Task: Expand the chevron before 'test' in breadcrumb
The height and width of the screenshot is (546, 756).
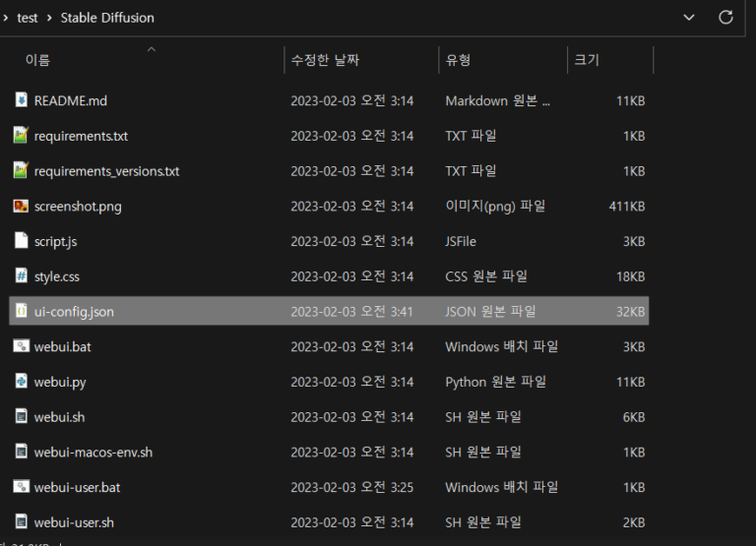Action: pyautogui.click(x=5, y=18)
